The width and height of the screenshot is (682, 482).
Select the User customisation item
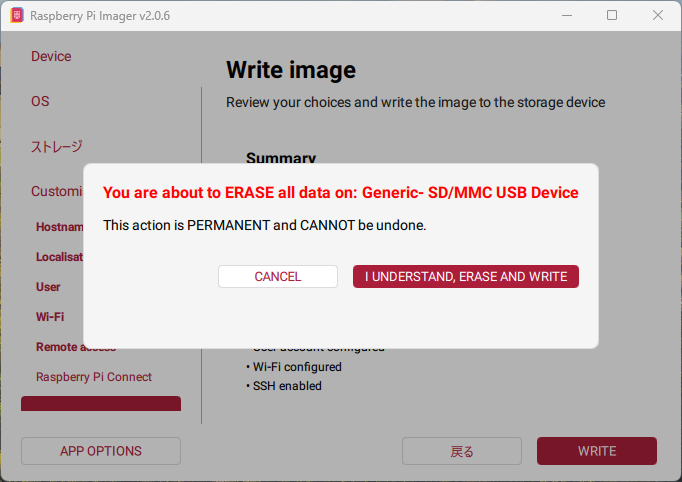point(48,287)
